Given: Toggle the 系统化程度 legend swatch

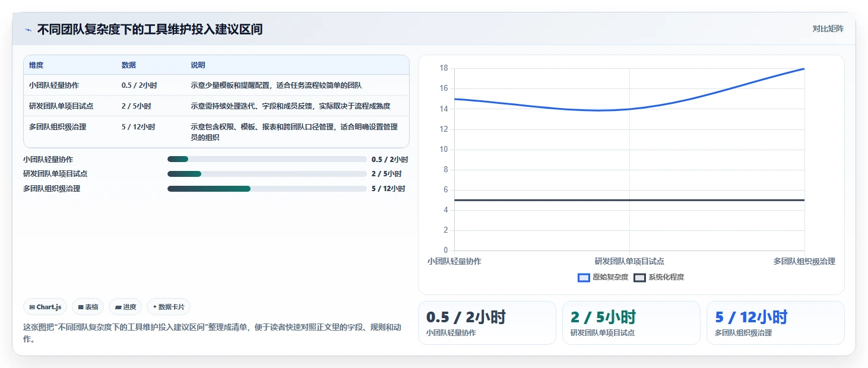Looking at the screenshot, I should click(639, 277).
